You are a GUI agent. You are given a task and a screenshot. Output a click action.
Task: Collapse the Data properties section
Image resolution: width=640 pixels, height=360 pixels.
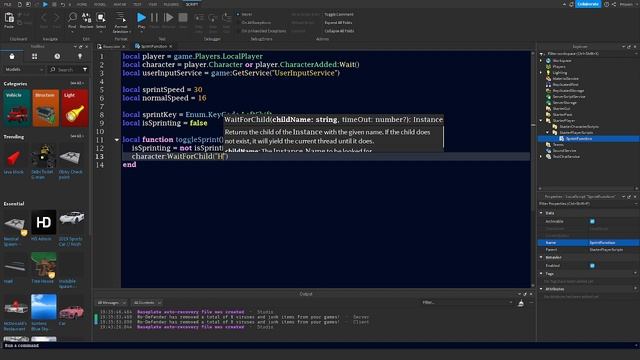click(542, 213)
